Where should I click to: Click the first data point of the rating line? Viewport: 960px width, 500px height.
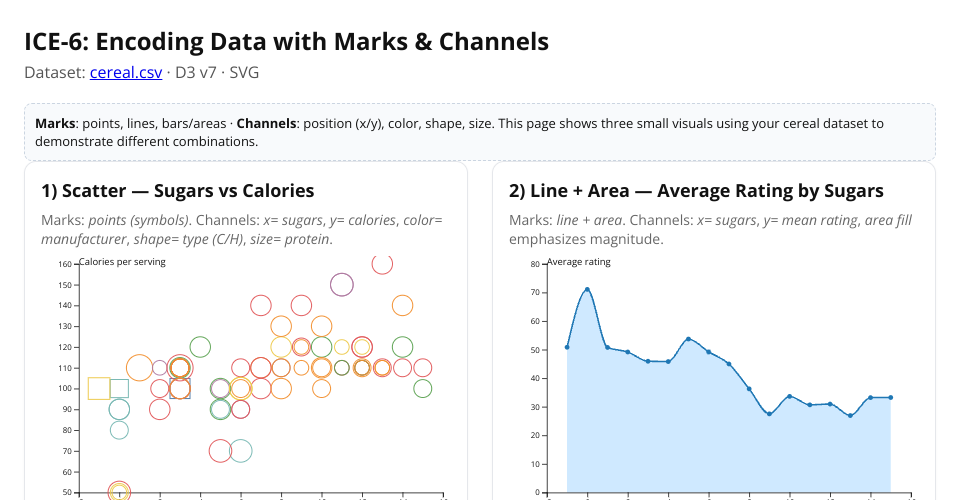click(567, 347)
